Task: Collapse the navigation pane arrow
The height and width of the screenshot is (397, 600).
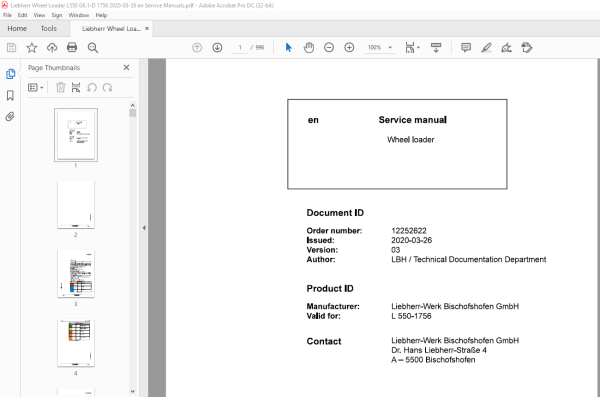Action: click(144, 228)
